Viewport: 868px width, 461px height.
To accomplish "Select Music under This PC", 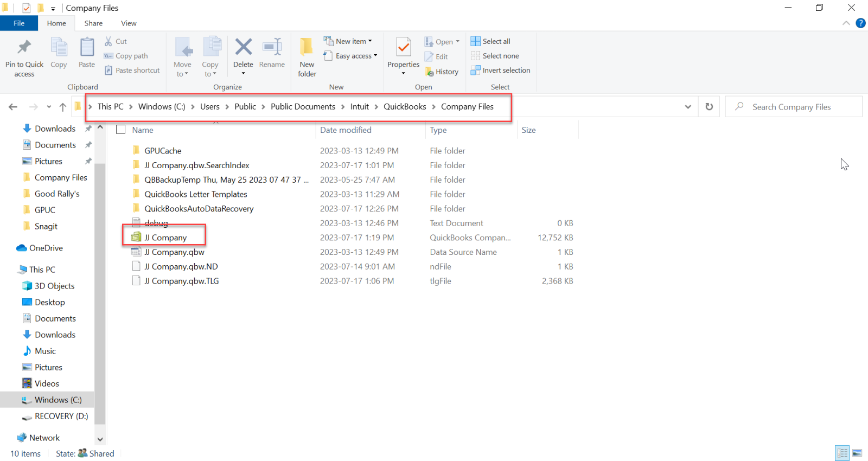I will point(39,351).
